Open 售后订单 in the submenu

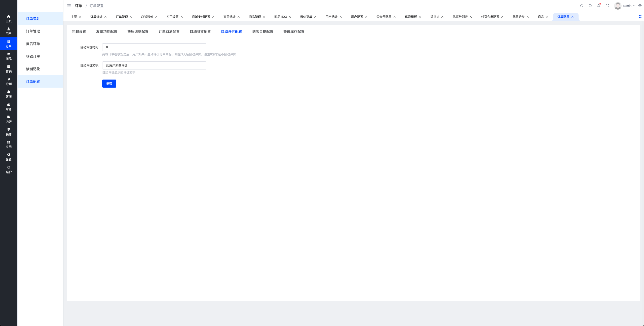pos(40,44)
